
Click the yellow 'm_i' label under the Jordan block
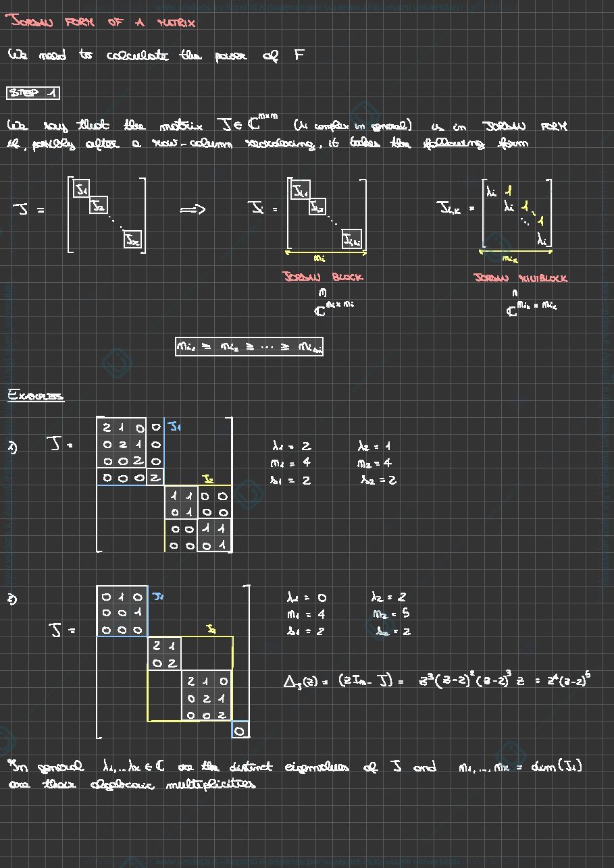pyautogui.click(x=319, y=259)
